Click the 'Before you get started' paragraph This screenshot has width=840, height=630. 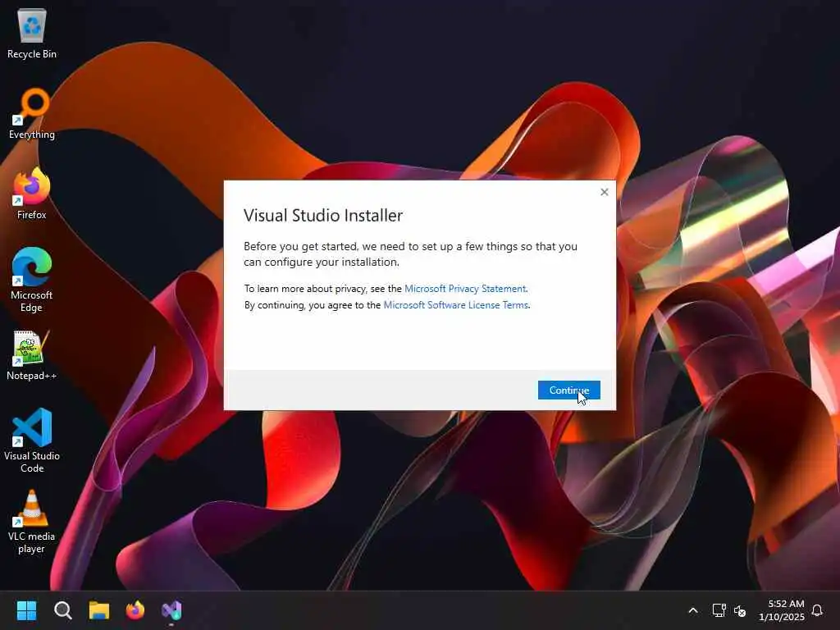410,254
